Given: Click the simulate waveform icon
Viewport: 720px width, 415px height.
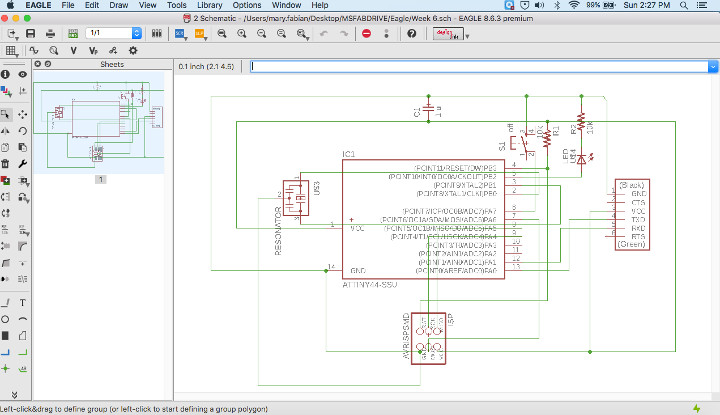Looking at the screenshot, I should pos(34,50).
